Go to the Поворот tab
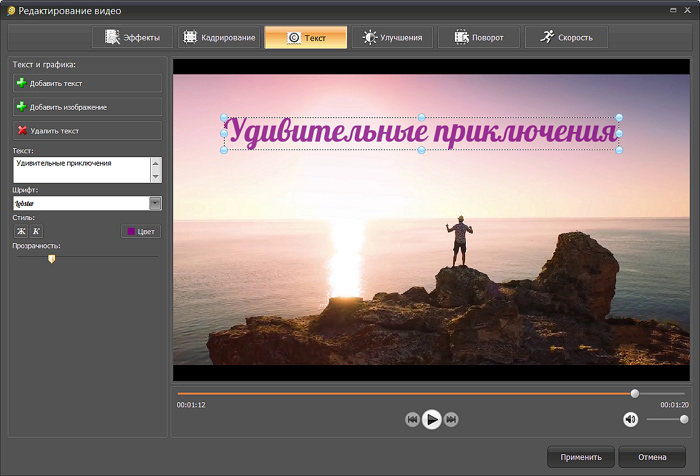This screenshot has height=476, width=700. 479,37
